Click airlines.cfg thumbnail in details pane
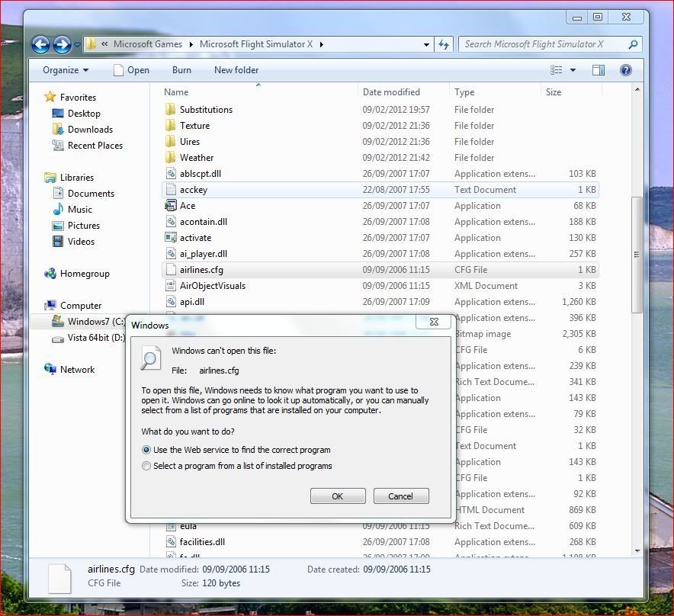Image resolution: width=674 pixels, height=616 pixels. tap(59, 578)
